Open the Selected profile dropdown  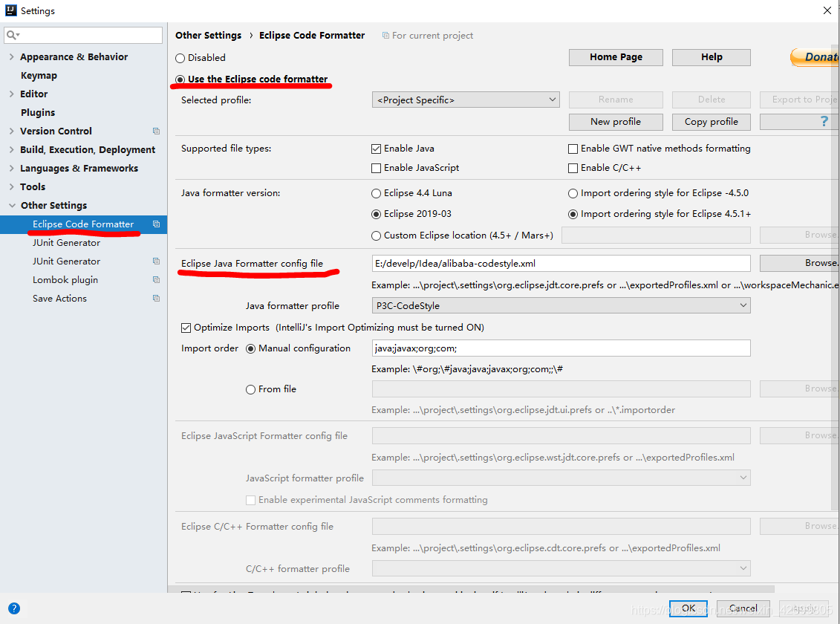pyautogui.click(x=466, y=100)
